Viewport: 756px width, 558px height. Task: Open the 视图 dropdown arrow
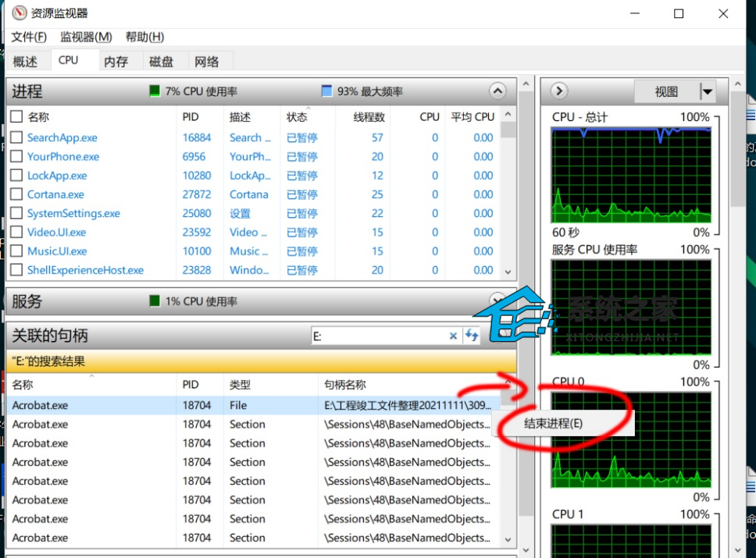point(707,92)
